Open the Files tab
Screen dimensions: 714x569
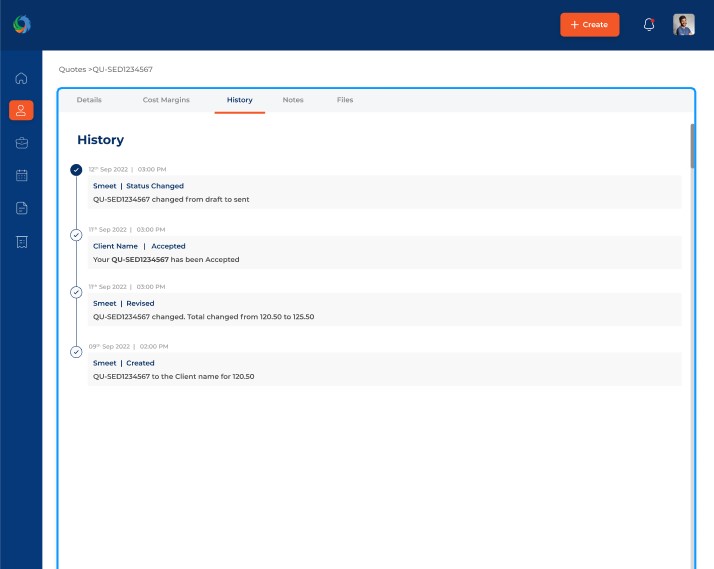344,100
